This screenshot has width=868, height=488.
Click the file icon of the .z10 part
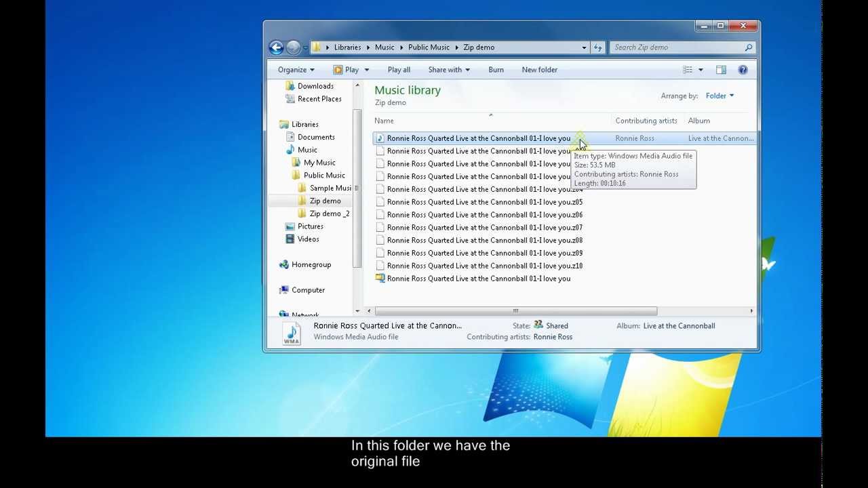(380, 266)
